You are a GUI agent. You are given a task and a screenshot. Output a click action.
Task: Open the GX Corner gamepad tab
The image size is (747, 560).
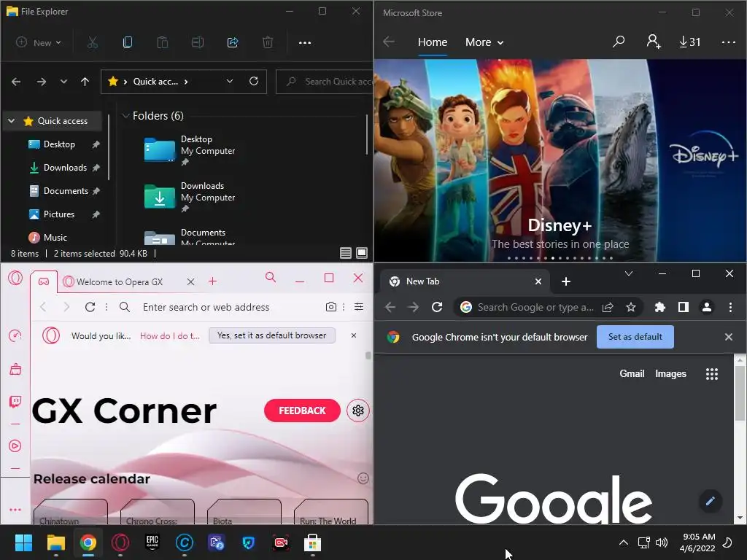(x=44, y=282)
